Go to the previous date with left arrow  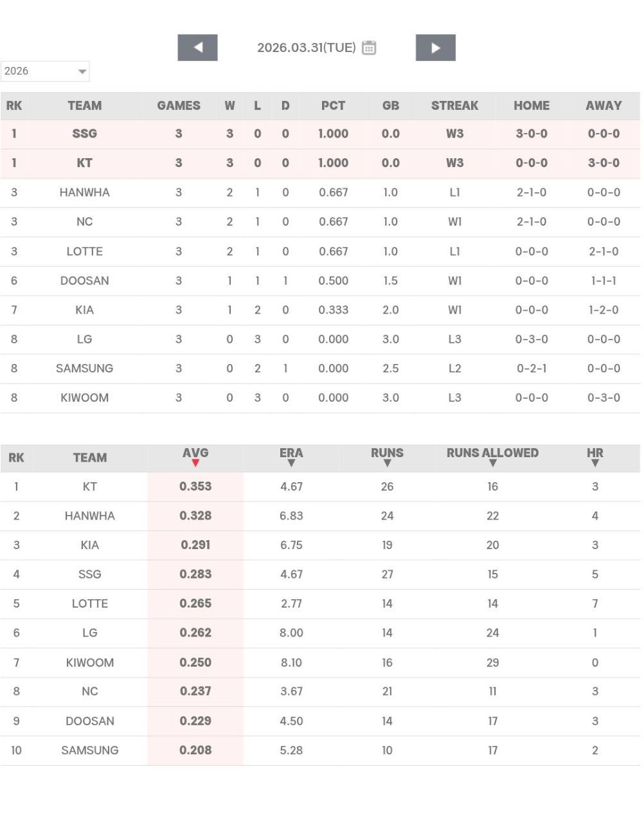[197, 48]
